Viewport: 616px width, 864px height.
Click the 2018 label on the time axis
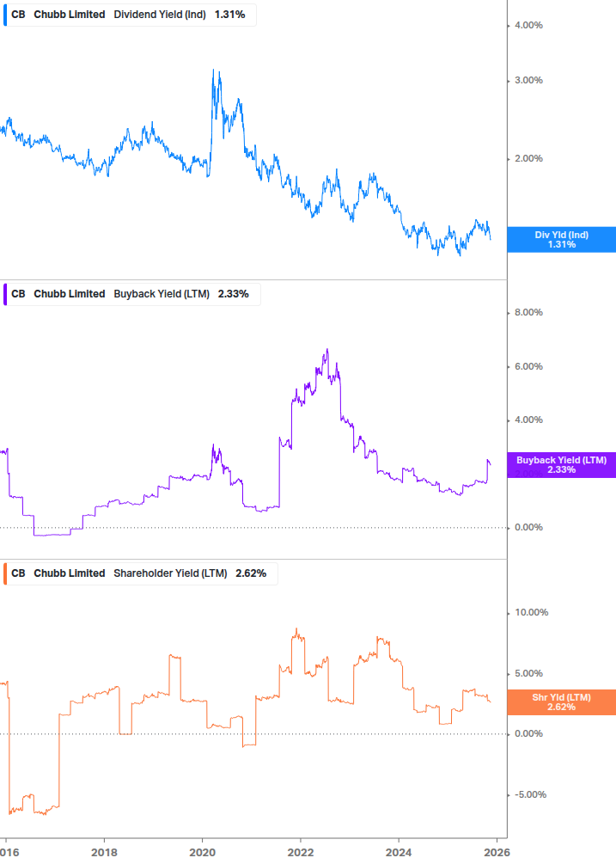tap(104, 853)
